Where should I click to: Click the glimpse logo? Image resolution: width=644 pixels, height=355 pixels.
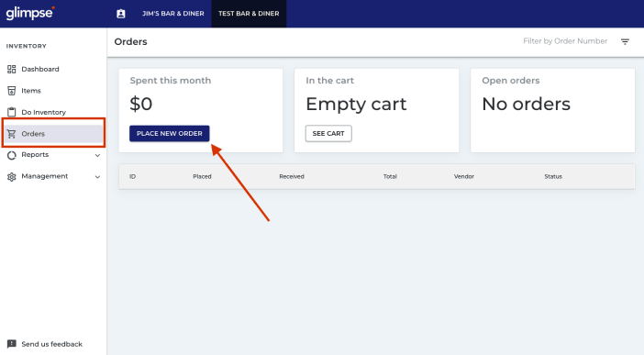[30, 13]
